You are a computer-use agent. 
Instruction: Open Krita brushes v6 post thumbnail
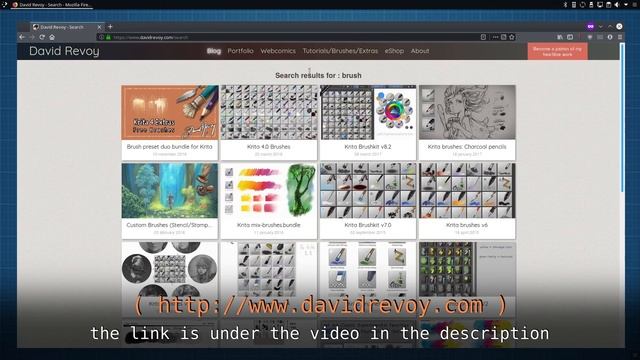pos(467,191)
